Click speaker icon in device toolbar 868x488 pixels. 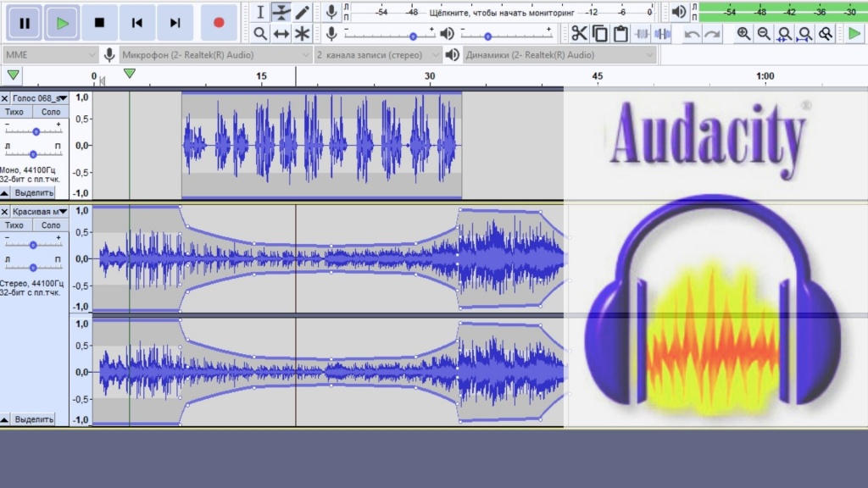click(453, 55)
